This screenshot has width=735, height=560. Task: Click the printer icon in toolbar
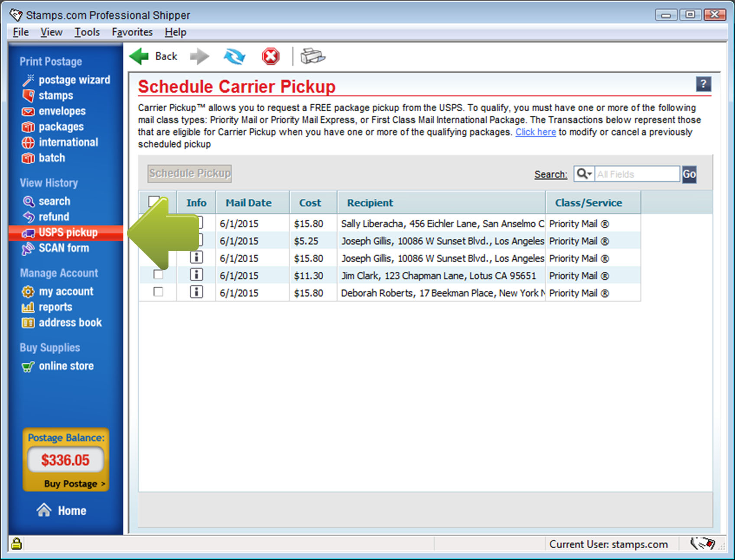(x=312, y=56)
